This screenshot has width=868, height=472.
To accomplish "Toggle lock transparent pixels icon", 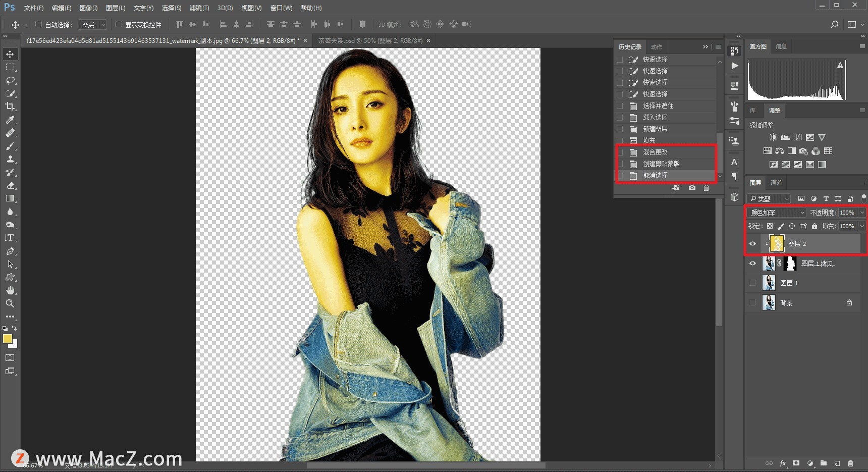I will (x=770, y=226).
